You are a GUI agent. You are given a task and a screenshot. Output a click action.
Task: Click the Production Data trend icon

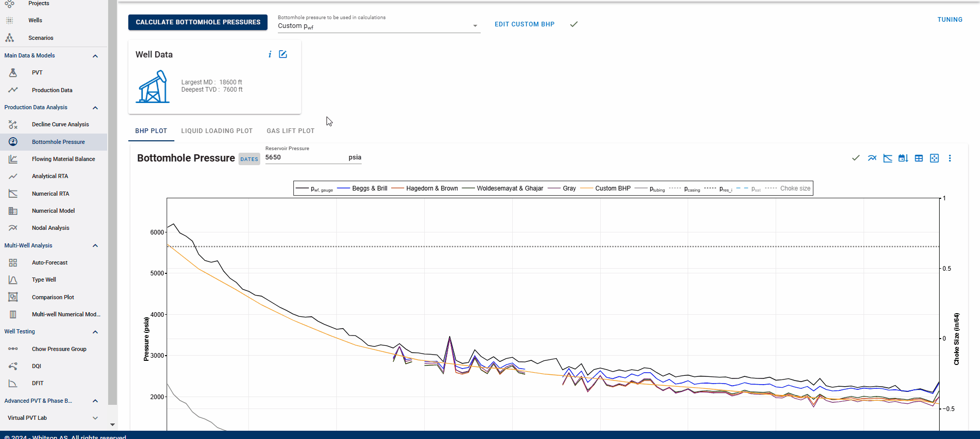(13, 90)
